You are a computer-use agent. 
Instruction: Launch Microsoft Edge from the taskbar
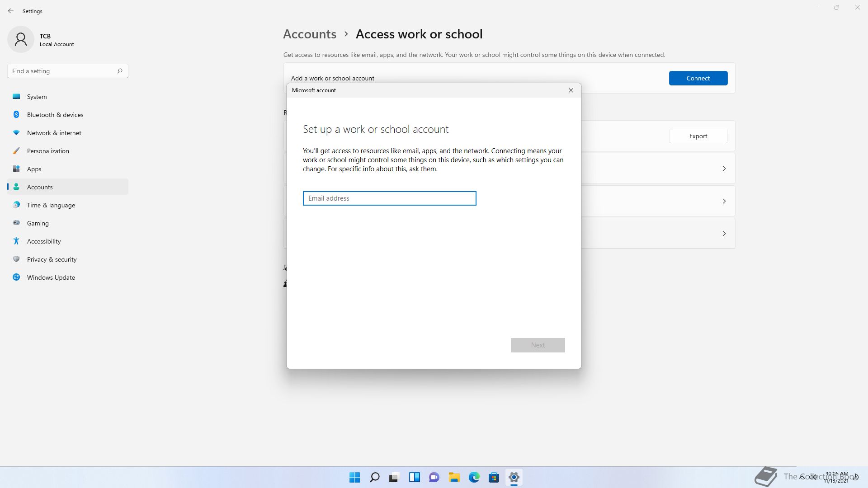(474, 477)
